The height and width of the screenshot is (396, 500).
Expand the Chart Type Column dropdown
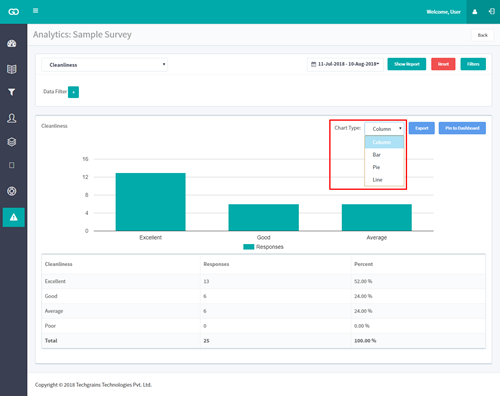tap(384, 129)
